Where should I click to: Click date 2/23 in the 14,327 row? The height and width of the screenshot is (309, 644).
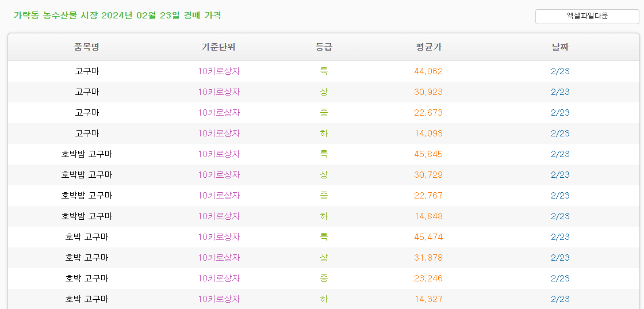click(560, 299)
